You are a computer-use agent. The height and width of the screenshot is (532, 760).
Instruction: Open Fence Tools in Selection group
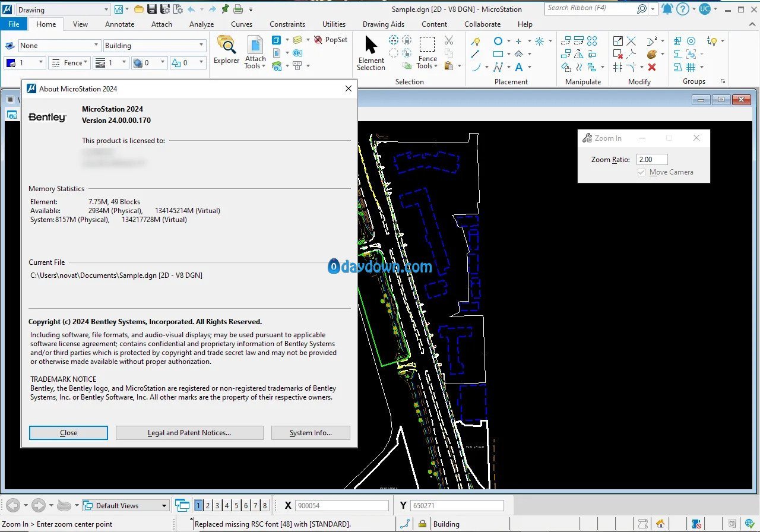pyautogui.click(x=427, y=52)
